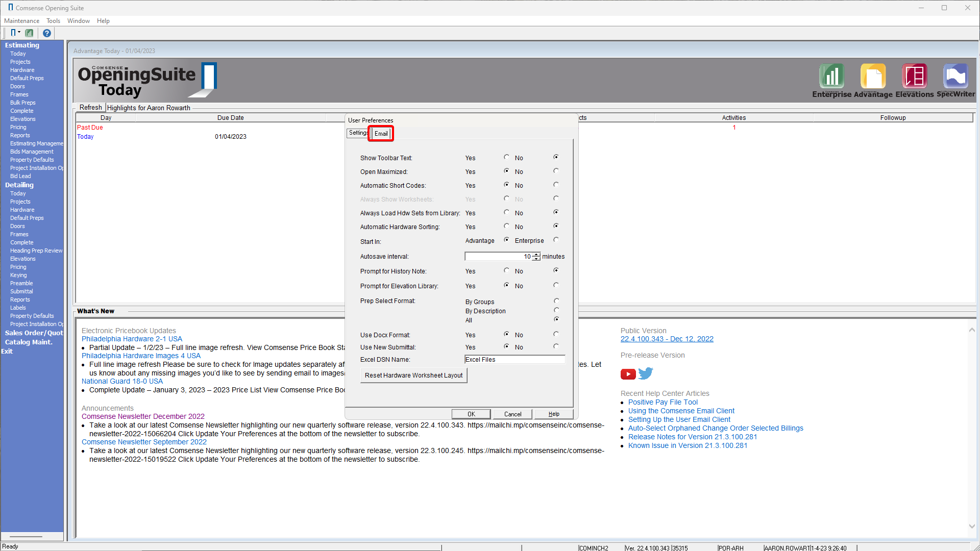Open Known Issue in Version 21.3.100.281

[x=688, y=445]
